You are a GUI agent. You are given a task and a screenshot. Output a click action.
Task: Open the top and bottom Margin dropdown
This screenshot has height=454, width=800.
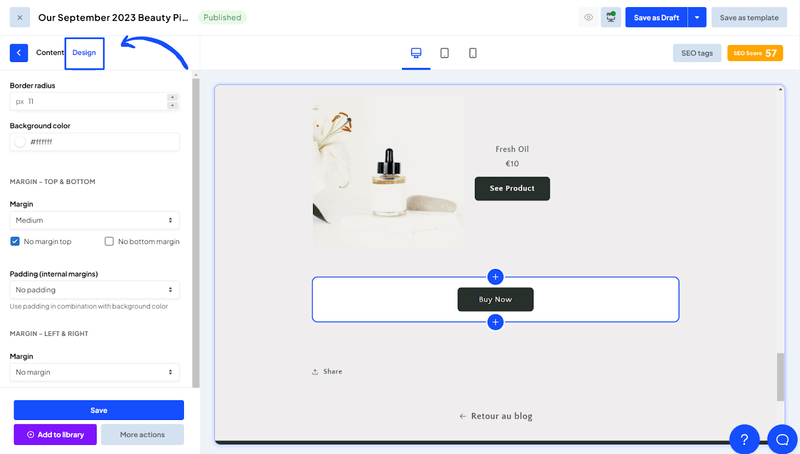[x=94, y=220]
